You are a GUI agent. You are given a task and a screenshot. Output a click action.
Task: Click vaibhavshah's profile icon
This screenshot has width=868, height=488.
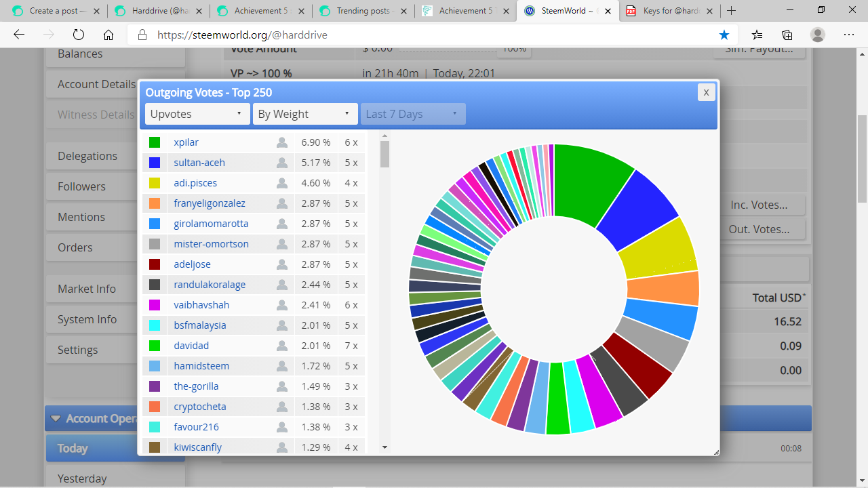pos(281,305)
